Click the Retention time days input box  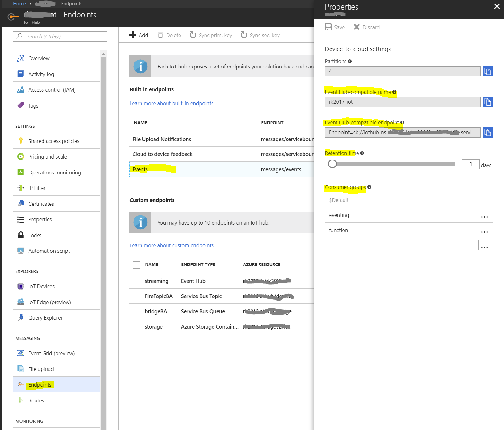(x=471, y=164)
